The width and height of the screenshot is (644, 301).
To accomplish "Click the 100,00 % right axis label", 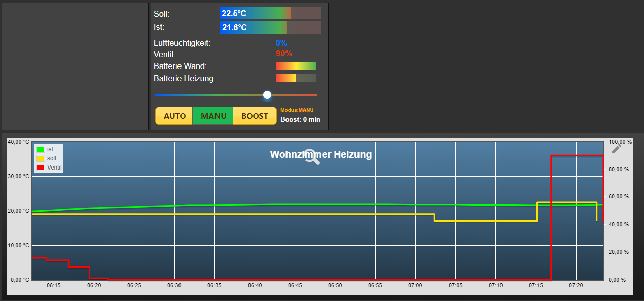I will pos(620,142).
